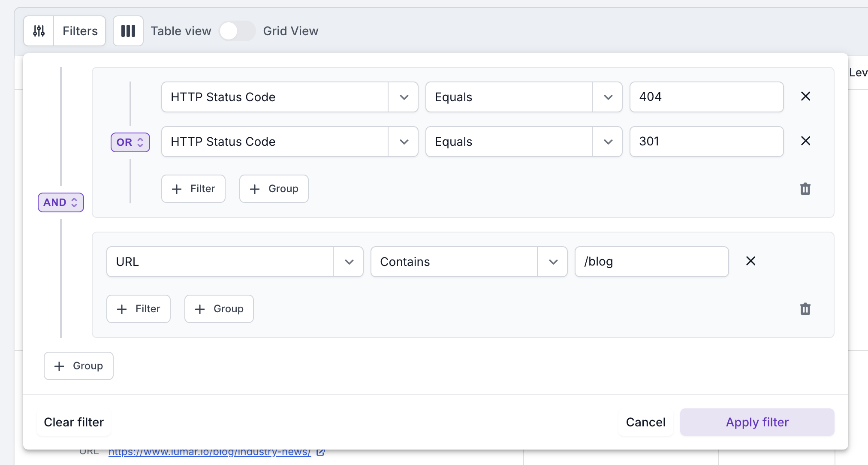Click the filter sliders icon
Screen dimensions: 868x465
coord(39,31)
